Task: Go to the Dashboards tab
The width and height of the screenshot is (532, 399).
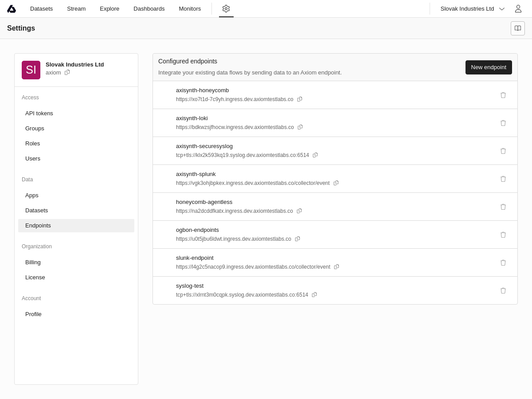Action: (149, 9)
